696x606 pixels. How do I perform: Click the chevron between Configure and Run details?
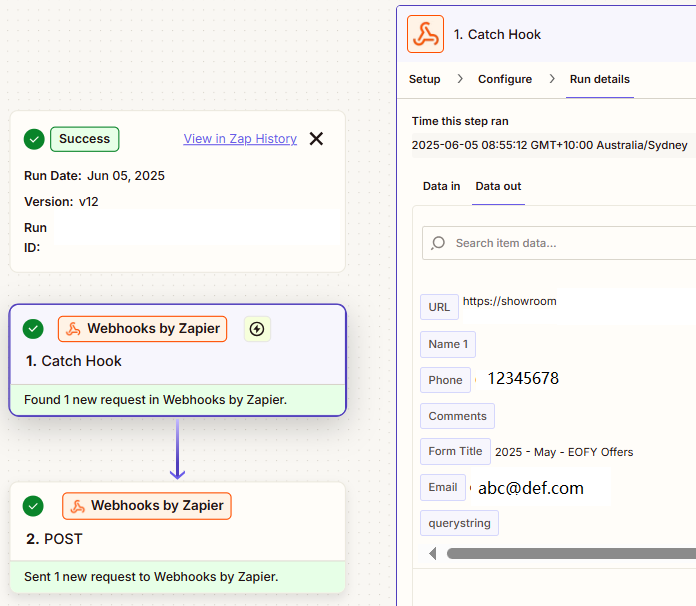[552, 79]
